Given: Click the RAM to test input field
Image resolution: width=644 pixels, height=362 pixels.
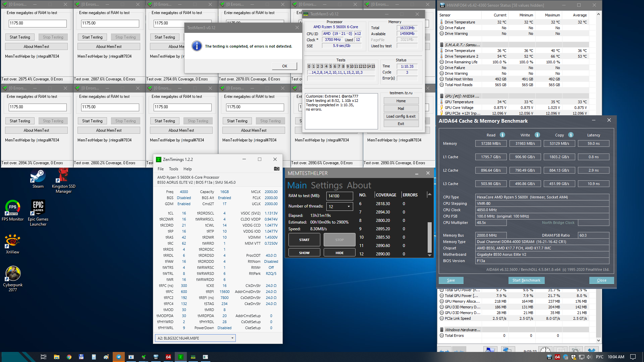Looking at the screenshot, I should 340,196.
